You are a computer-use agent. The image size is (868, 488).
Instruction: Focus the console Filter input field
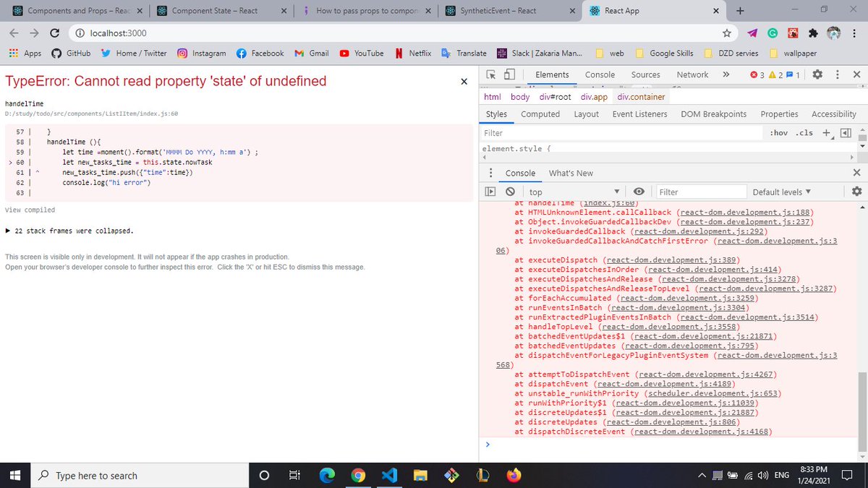tap(701, 192)
